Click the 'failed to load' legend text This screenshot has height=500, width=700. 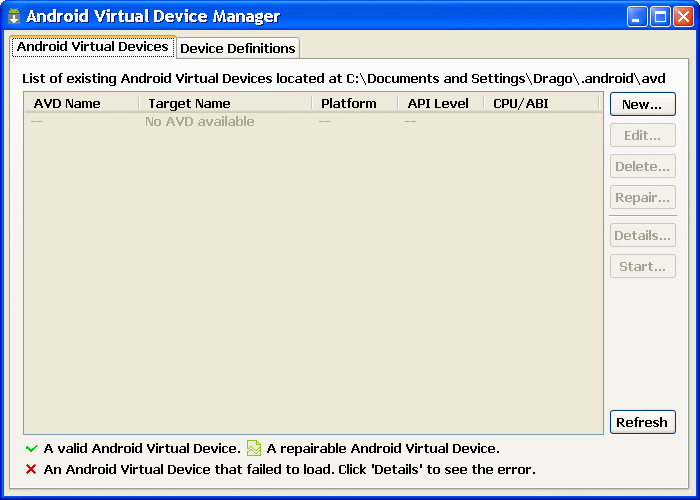tap(290, 470)
